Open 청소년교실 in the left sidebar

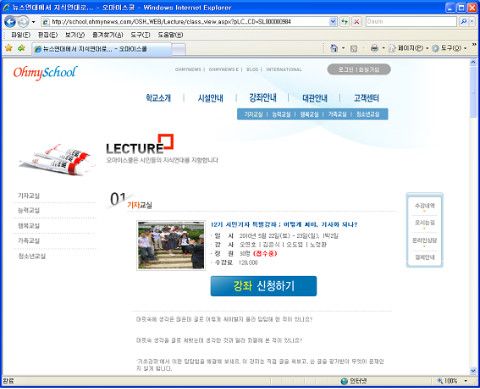(x=32, y=256)
